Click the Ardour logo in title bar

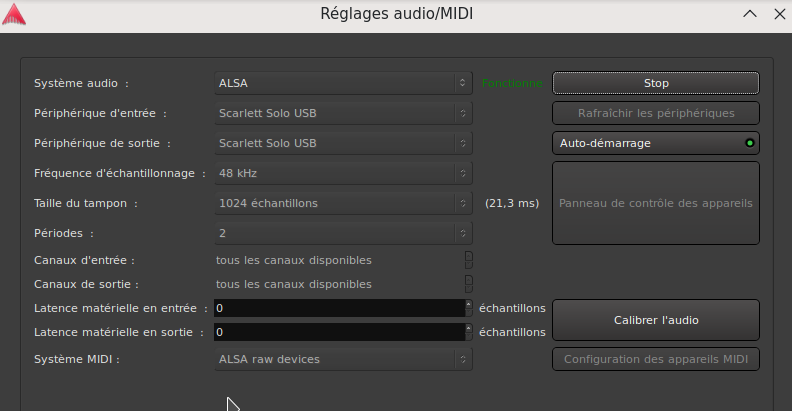[x=15, y=15]
